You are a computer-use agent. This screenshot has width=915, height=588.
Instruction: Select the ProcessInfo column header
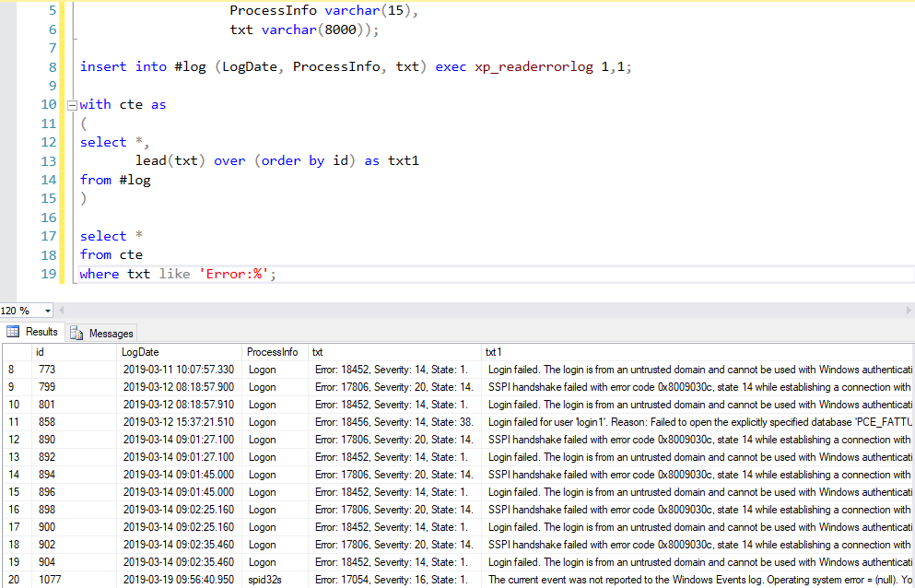[x=275, y=352]
